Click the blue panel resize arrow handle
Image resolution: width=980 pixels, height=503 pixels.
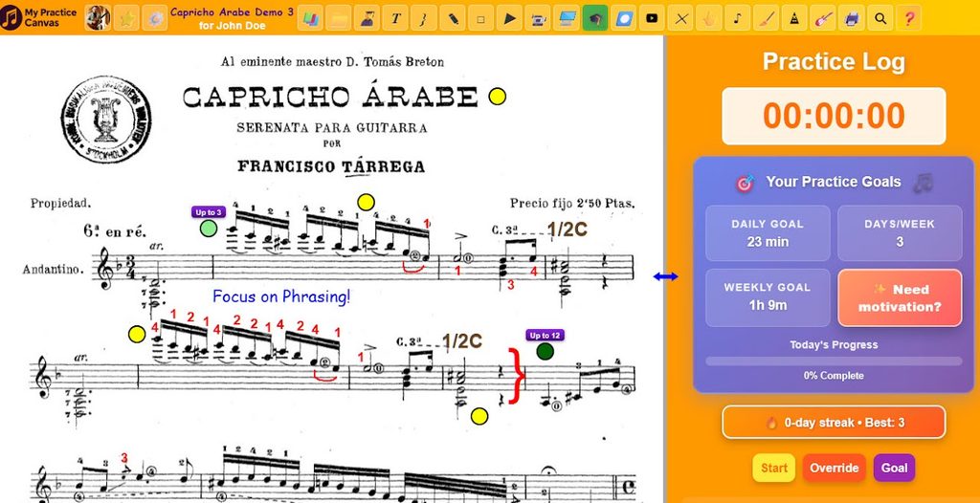tap(665, 276)
